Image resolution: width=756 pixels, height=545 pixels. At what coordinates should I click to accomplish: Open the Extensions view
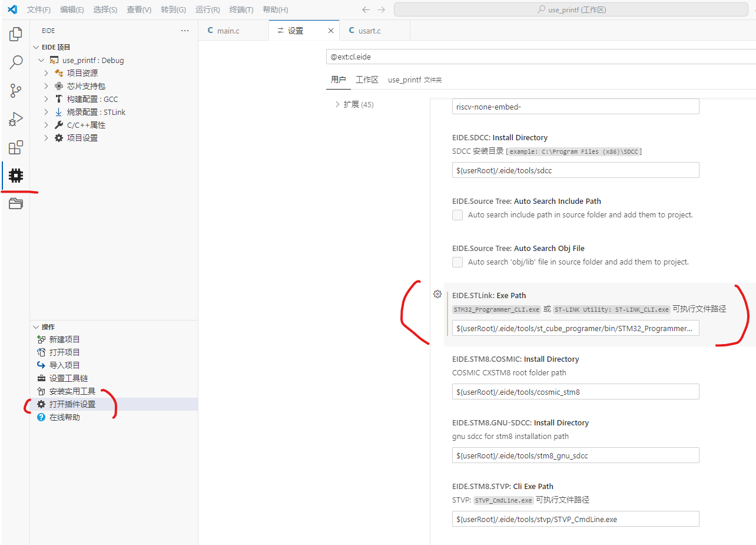(x=16, y=147)
